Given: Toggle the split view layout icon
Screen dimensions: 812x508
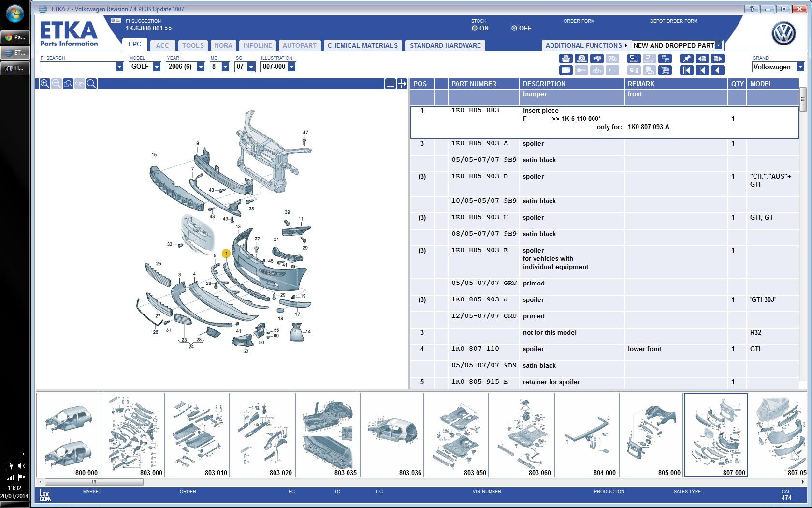Looking at the screenshot, I should pyautogui.click(x=391, y=84).
